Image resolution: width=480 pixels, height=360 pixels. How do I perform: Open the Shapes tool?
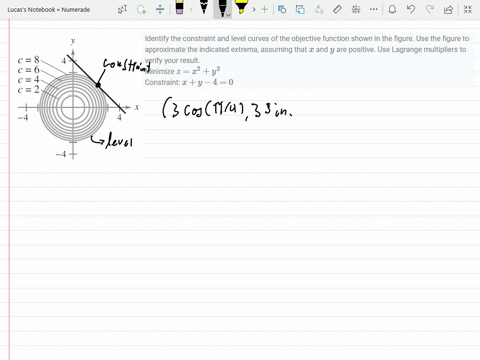[282, 9]
